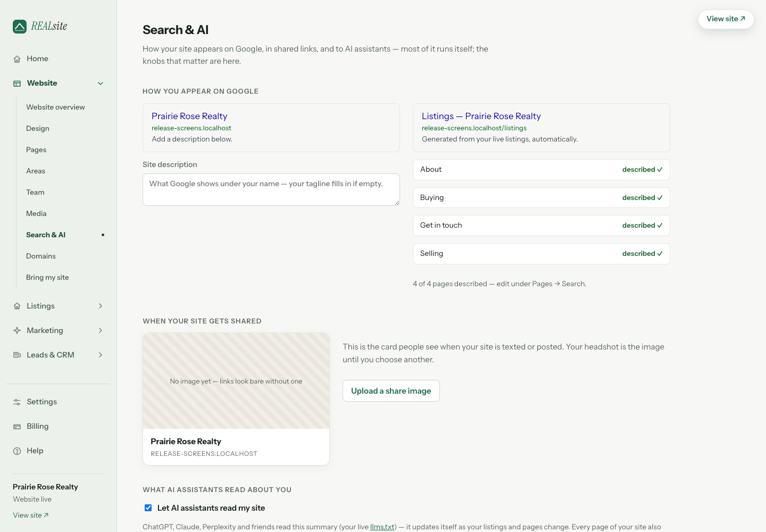Toggle Let AI assistants read my site
The width and height of the screenshot is (766, 532).
pyautogui.click(x=148, y=508)
